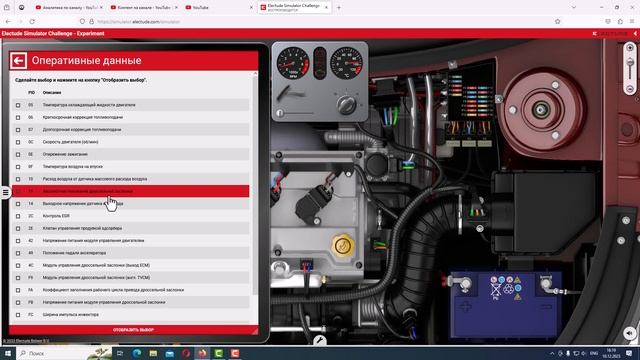640x360 pixels.
Task: Click the browser back arrow
Action: pos(8,21)
